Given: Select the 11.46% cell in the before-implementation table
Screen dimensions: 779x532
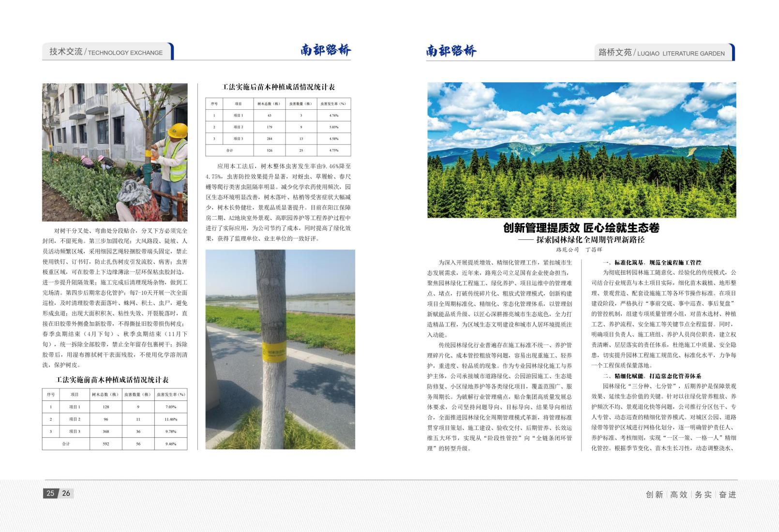Looking at the screenshot, I should click(171, 419).
